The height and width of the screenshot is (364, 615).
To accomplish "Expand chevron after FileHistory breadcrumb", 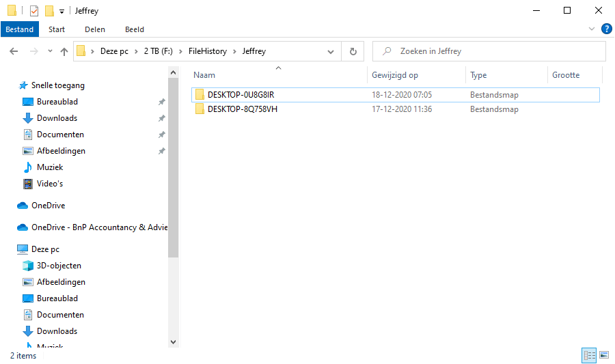I will 234,51.
